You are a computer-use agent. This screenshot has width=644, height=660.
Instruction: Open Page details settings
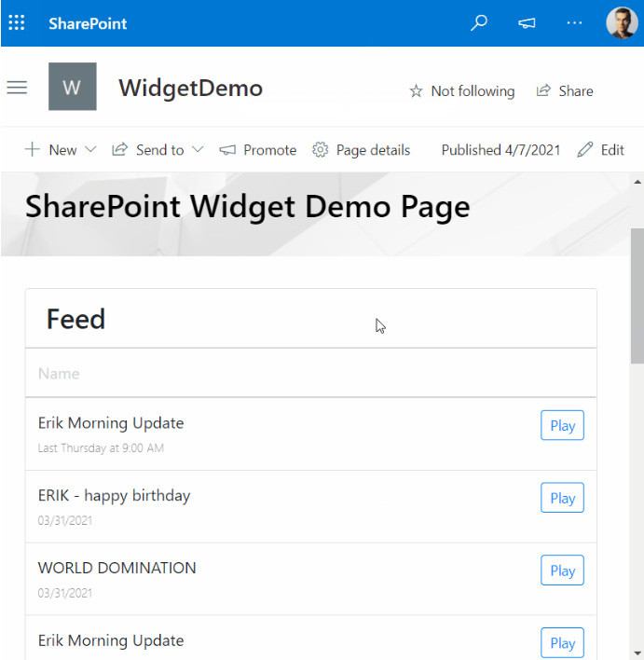point(362,150)
